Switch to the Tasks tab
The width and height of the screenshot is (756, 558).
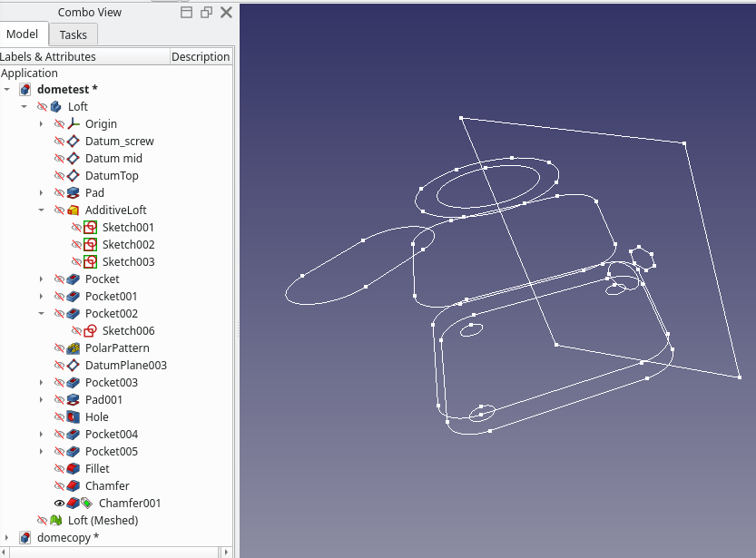pyautogui.click(x=73, y=34)
